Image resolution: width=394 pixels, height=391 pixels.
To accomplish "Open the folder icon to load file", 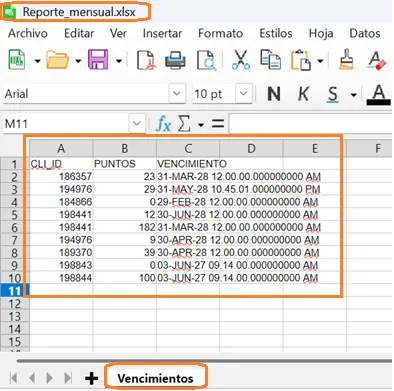I will coord(57,60).
